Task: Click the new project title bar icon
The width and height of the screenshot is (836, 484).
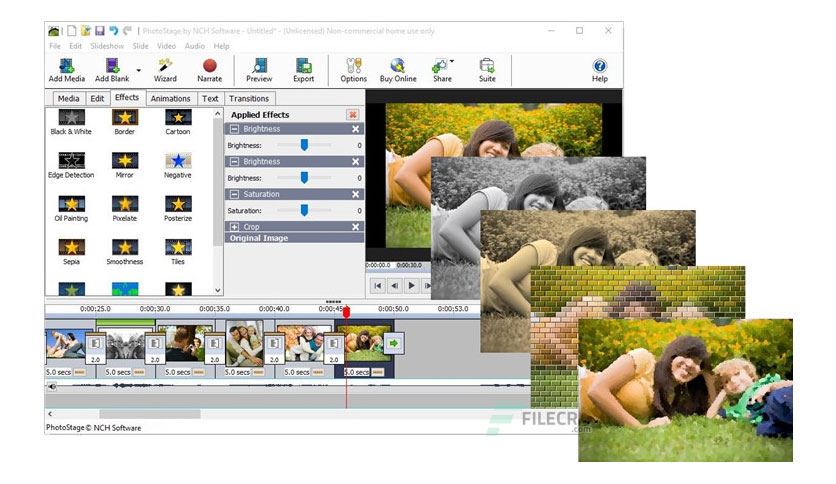Action: 71,31
